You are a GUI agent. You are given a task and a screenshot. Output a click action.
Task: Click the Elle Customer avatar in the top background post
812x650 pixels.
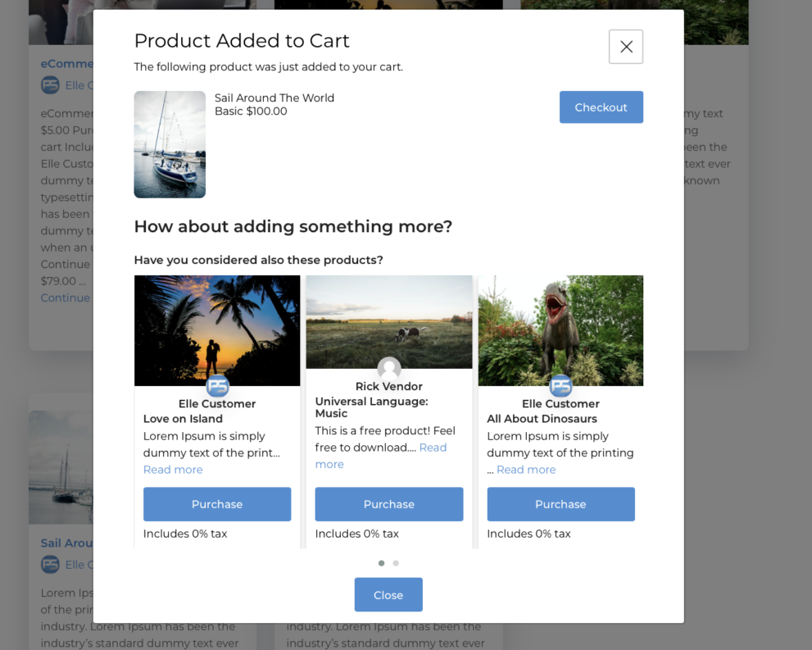click(50, 84)
